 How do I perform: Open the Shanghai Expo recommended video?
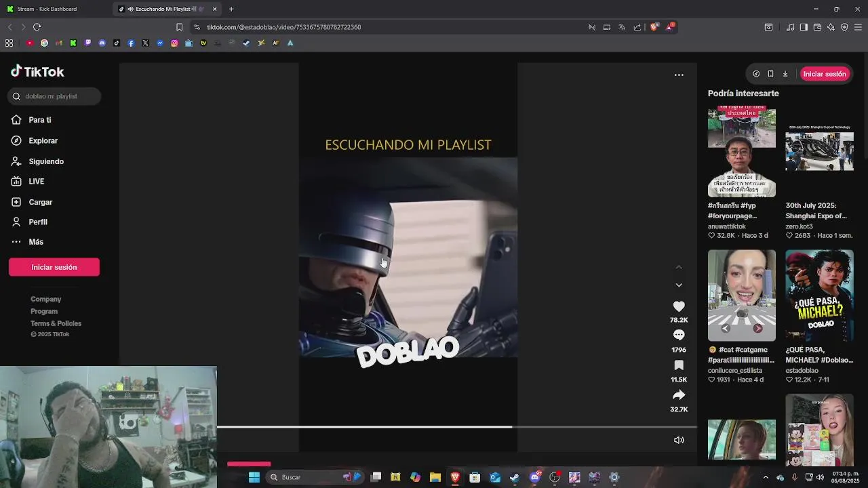coord(819,151)
